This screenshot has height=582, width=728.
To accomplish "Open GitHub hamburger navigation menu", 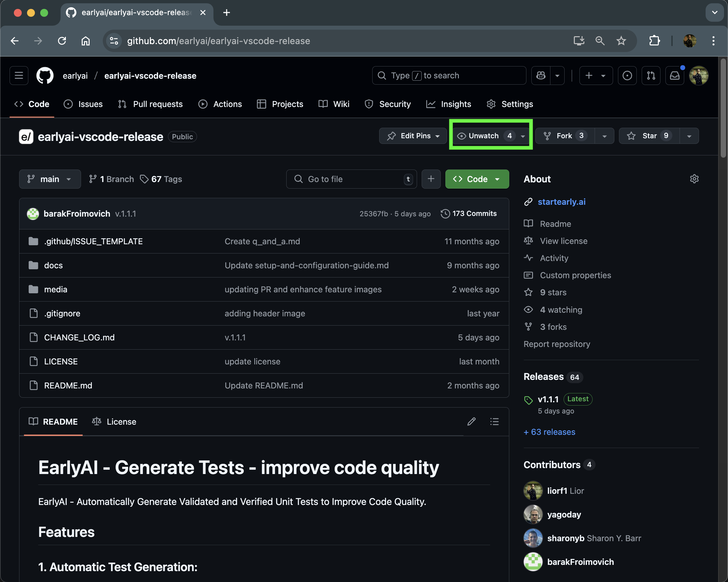I will click(19, 76).
